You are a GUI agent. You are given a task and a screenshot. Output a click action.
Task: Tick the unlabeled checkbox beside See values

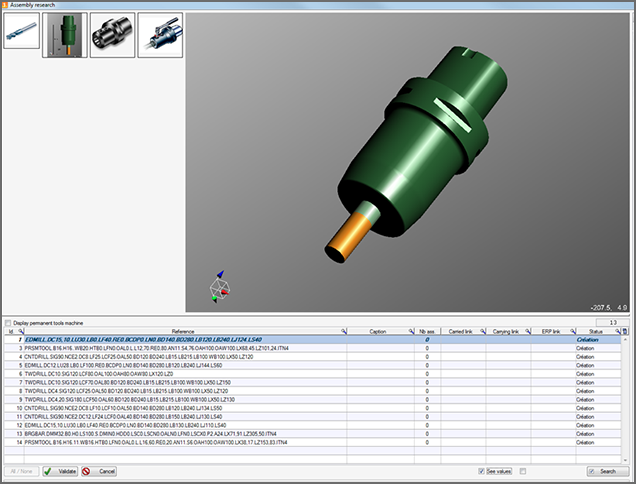pos(522,470)
